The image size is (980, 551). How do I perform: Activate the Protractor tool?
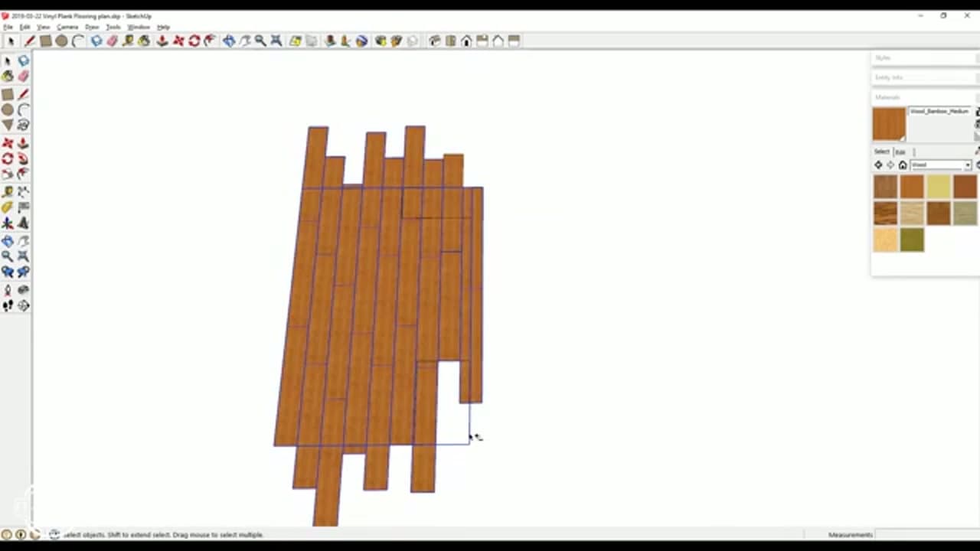click(x=8, y=207)
